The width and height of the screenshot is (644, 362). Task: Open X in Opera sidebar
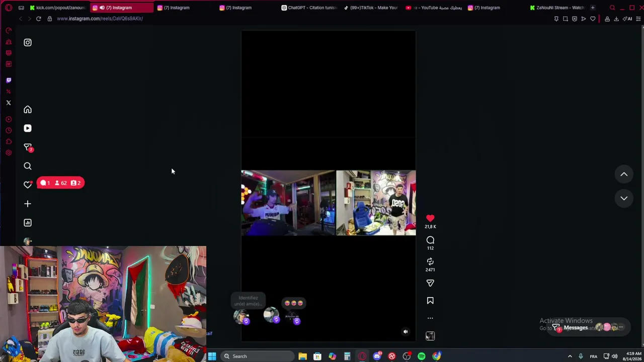click(9, 103)
